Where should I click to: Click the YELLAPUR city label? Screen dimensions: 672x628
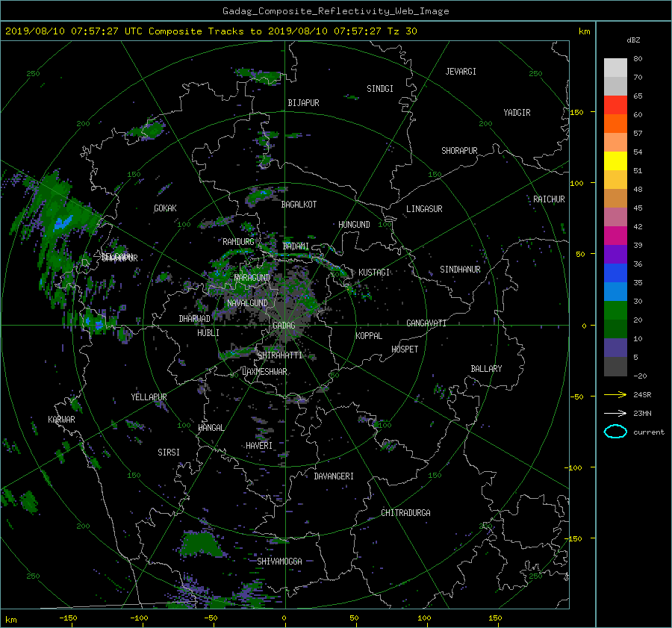149,397
